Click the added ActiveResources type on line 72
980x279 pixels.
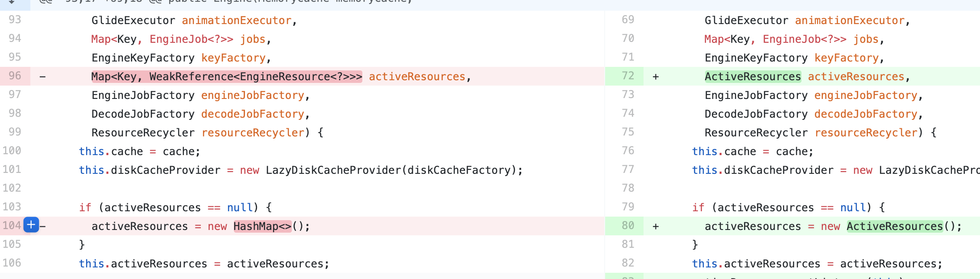click(752, 77)
